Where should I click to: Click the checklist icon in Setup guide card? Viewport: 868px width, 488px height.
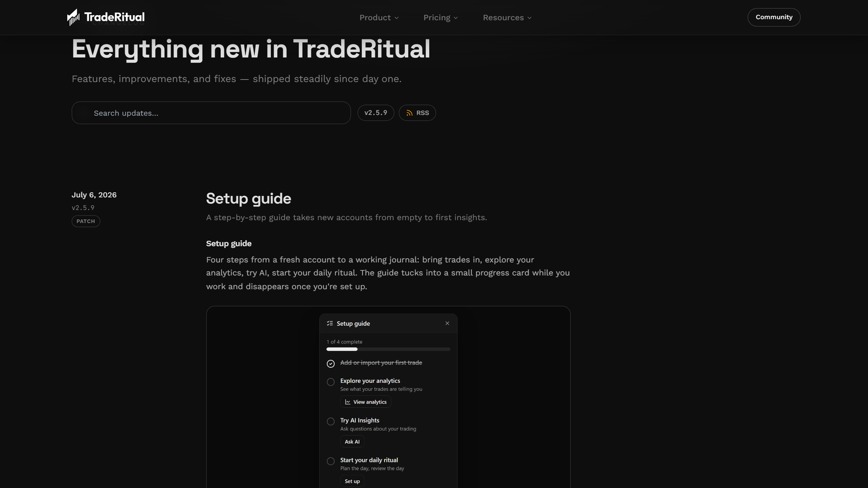pos(330,323)
